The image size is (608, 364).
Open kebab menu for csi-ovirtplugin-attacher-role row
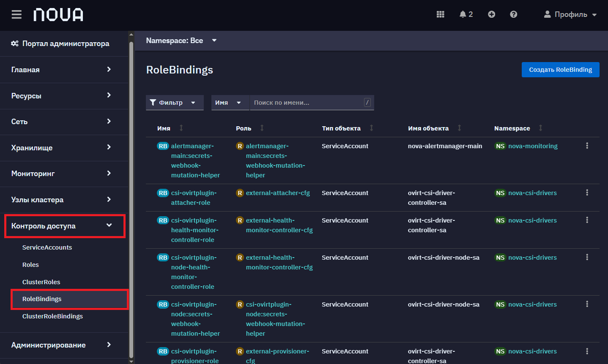point(587,193)
